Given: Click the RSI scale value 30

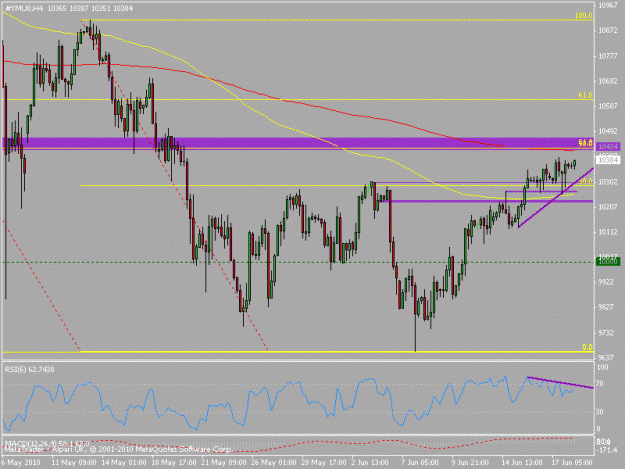Looking at the screenshot, I should click(600, 412).
